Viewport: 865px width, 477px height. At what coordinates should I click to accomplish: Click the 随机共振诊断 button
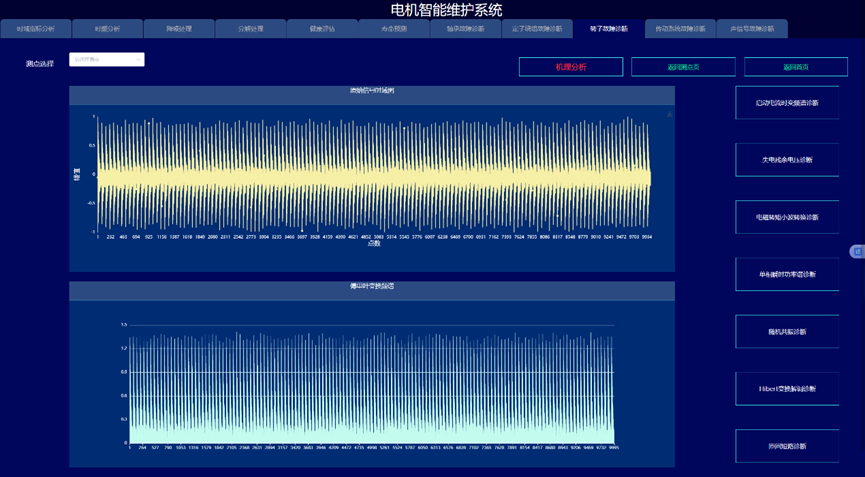[787, 332]
